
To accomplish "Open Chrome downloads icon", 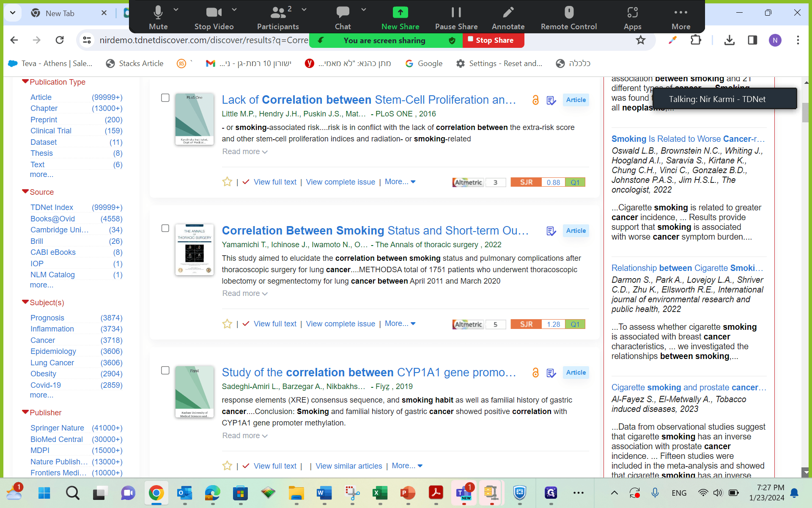I will coord(729,40).
